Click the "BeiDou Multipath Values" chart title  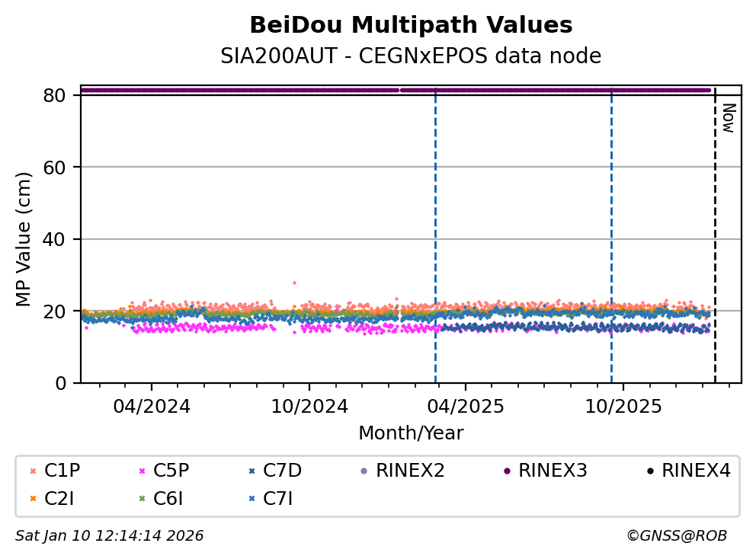[x=411, y=26]
